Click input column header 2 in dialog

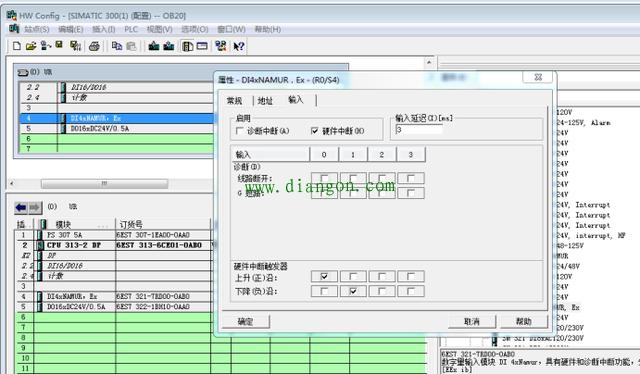coord(382,154)
